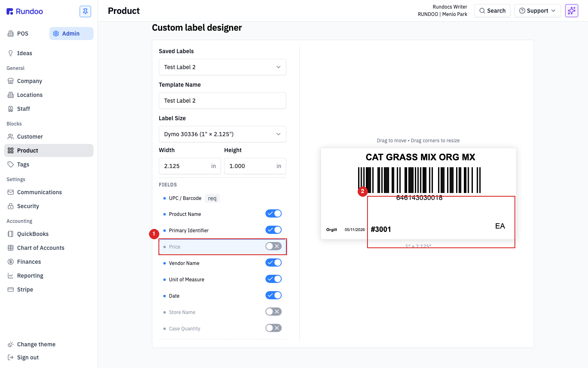Image resolution: width=588 pixels, height=368 pixels.
Task: Go to Locations in sidebar
Action: [x=49, y=95]
